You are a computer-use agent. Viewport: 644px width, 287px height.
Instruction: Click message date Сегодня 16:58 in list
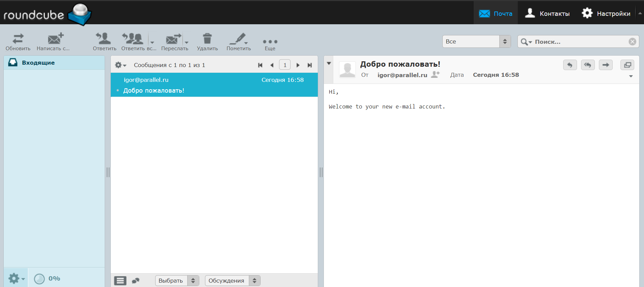click(282, 80)
